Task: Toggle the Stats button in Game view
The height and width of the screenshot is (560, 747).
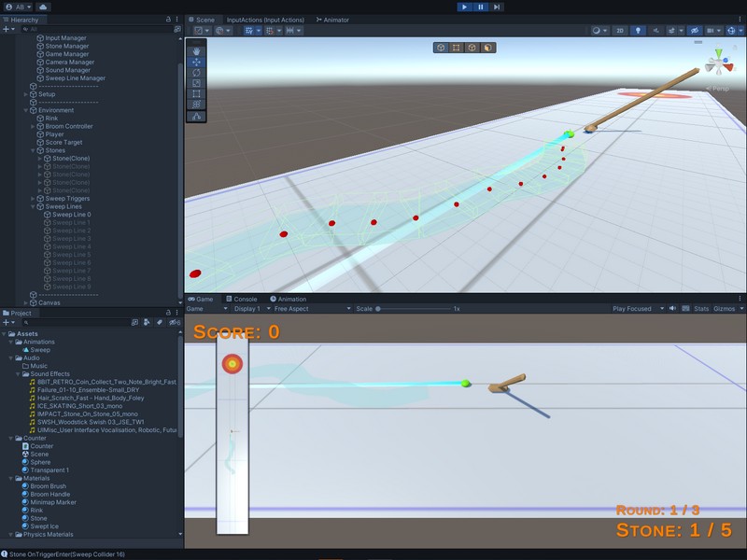Action: 701,309
